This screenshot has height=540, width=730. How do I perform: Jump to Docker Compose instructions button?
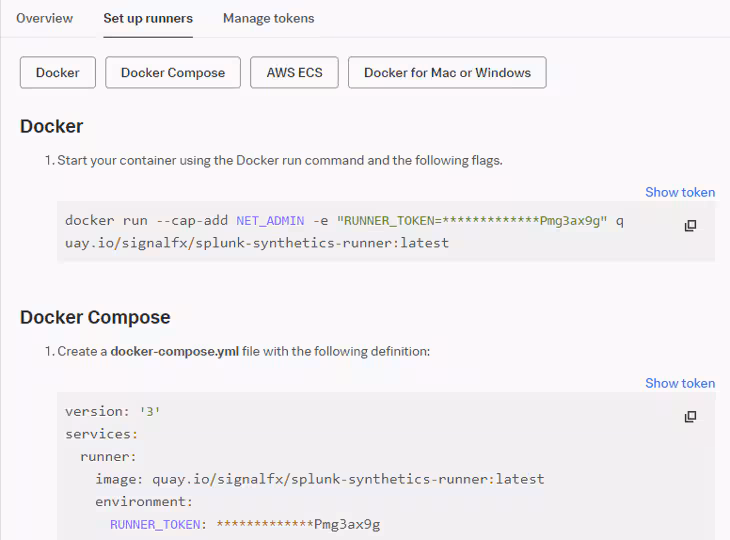pyautogui.click(x=173, y=73)
